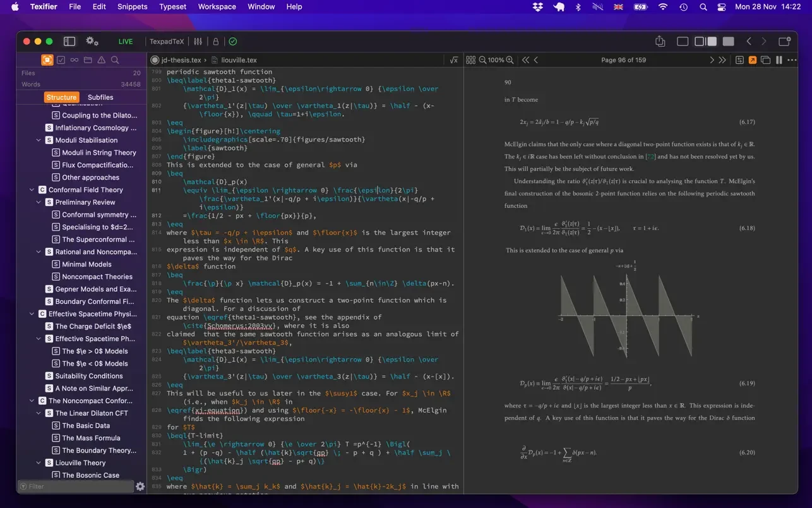Open the TexpadTeX typesetter dropdown

167,42
